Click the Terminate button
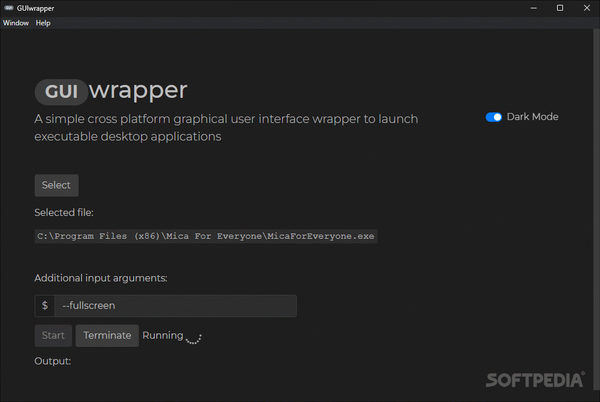Image resolution: width=600 pixels, height=402 pixels. pos(107,336)
